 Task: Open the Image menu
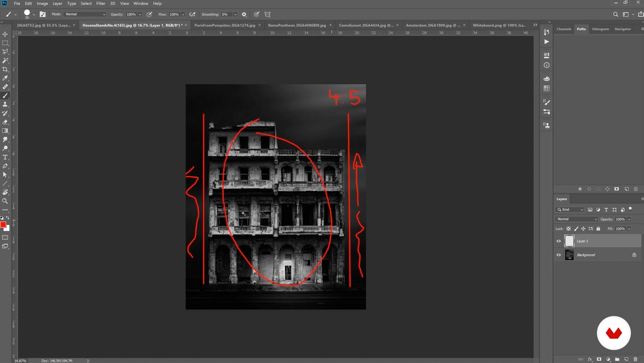[42, 4]
